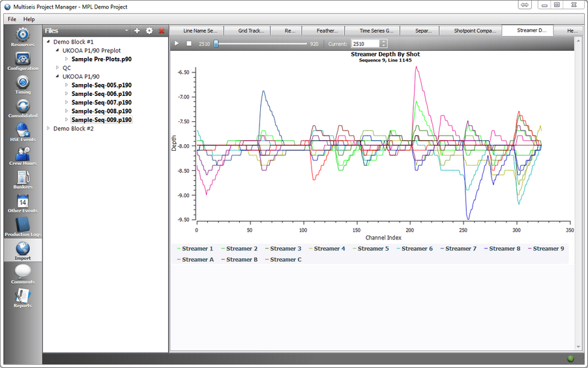Open the Comments speech bubble section
The image size is (588, 368).
coord(23,274)
